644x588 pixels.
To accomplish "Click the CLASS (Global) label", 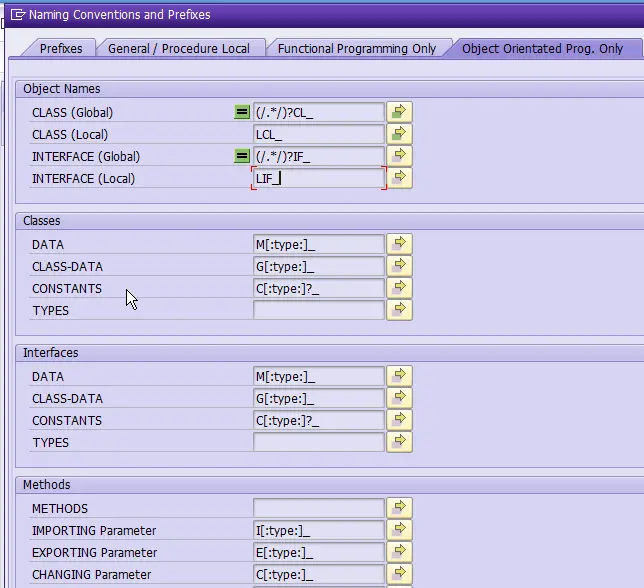I will click(x=72, y=113).
